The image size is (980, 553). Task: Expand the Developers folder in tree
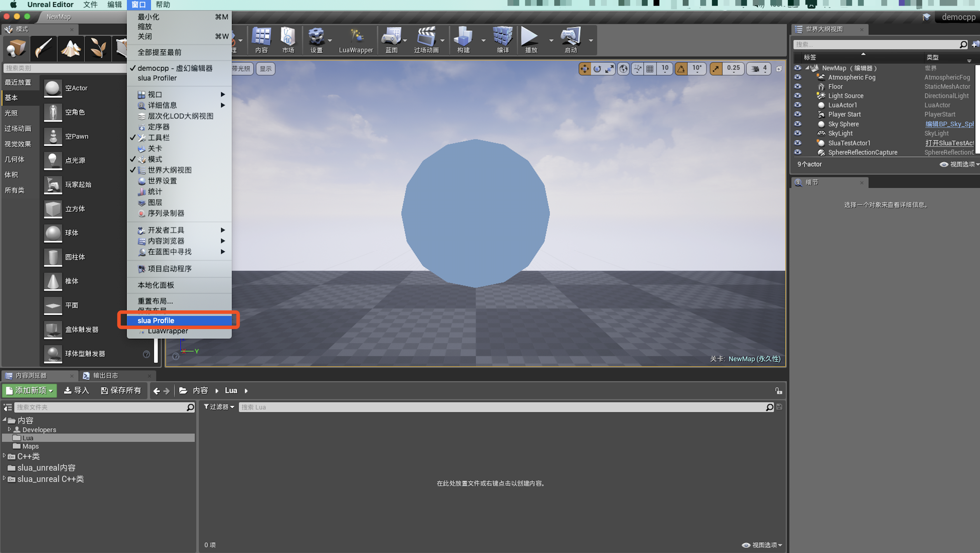pyautogui.click(x=10, y=429)
